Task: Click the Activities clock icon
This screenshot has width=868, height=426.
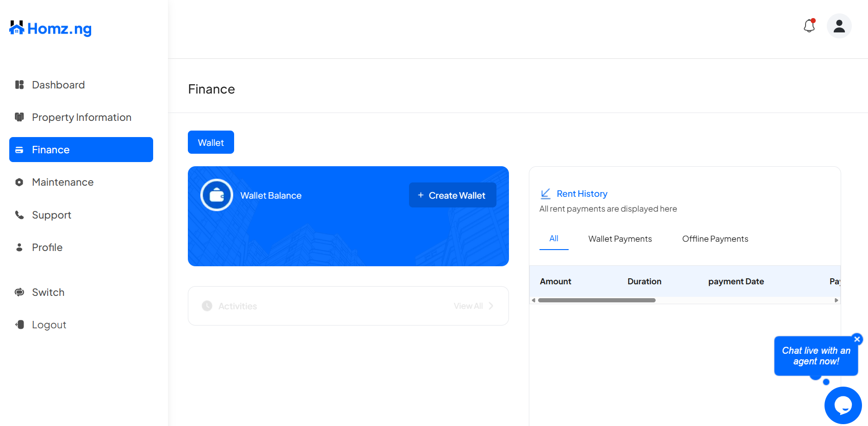Action: (207, 306)
